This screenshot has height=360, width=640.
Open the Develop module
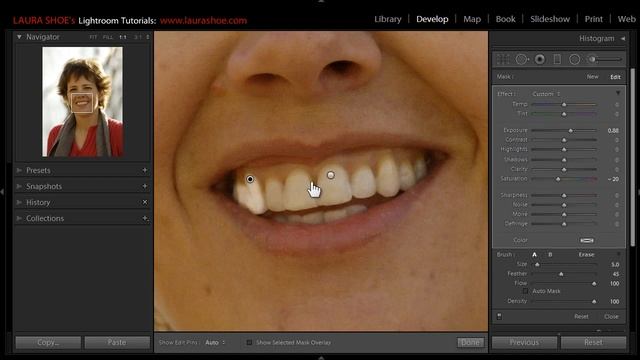pyautogui.click(x=432, y=19)
